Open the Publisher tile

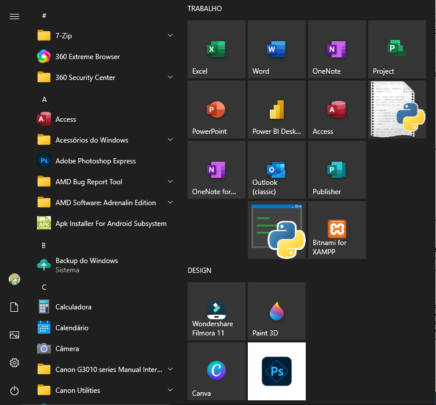coord(337,170)
